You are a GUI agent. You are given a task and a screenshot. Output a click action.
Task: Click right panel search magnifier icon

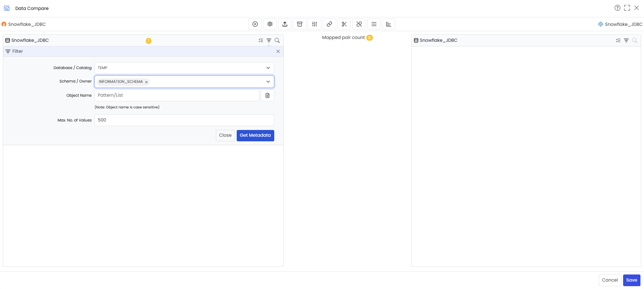pos(634,40)
